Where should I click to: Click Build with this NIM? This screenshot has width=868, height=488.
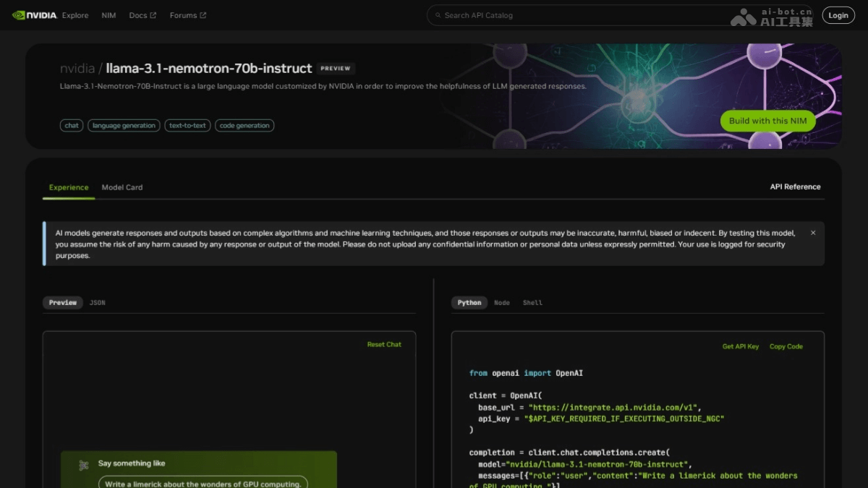pos(767,121)
